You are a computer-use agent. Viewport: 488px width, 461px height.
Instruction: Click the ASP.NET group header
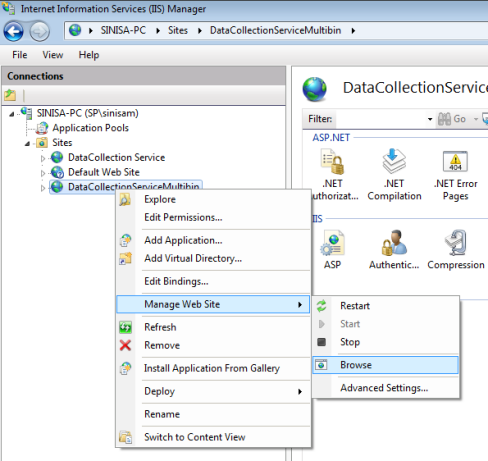click(x=331, y=138)
